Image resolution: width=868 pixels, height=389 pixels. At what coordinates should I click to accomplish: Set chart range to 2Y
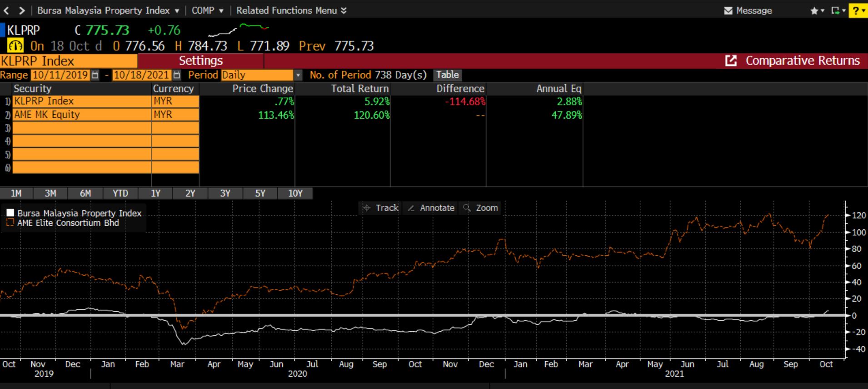pos(190,193)
